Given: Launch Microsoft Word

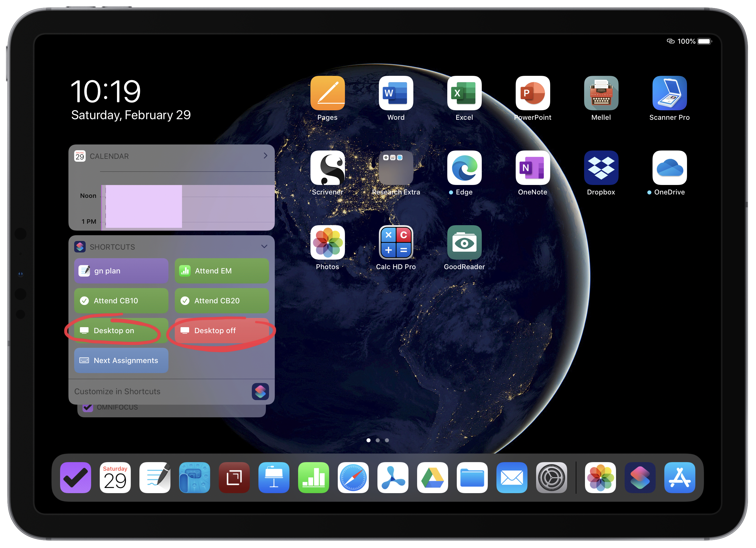Looking at the screenshot, I should pos(396,93).
